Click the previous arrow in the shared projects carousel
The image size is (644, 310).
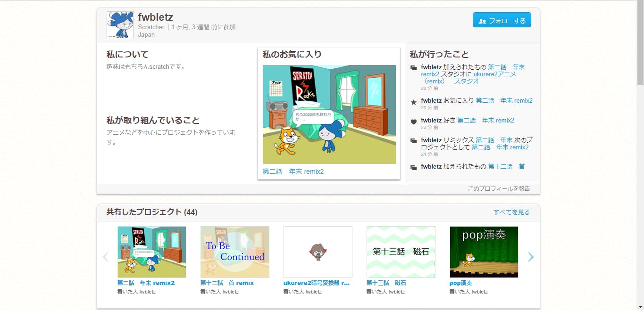pos(106,257)
